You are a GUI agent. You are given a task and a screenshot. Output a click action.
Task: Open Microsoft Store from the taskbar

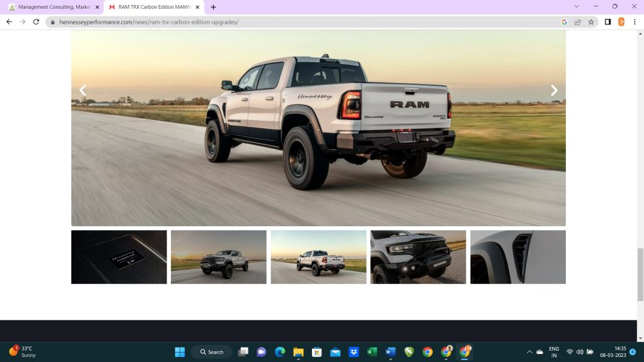[317, 352]
